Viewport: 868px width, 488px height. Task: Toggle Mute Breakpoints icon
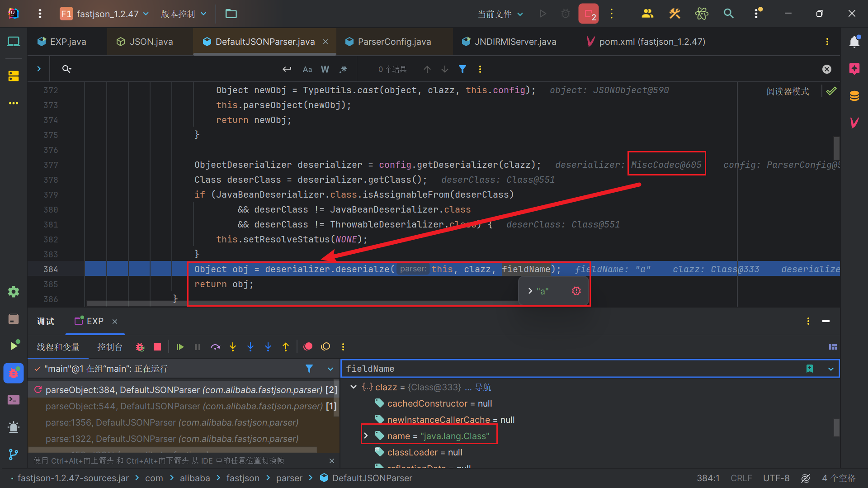coord(325,346)
